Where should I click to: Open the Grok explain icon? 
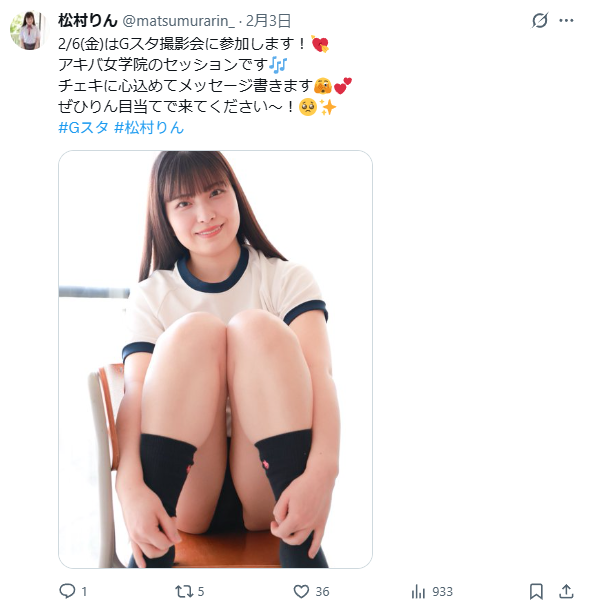pos(539,20)
